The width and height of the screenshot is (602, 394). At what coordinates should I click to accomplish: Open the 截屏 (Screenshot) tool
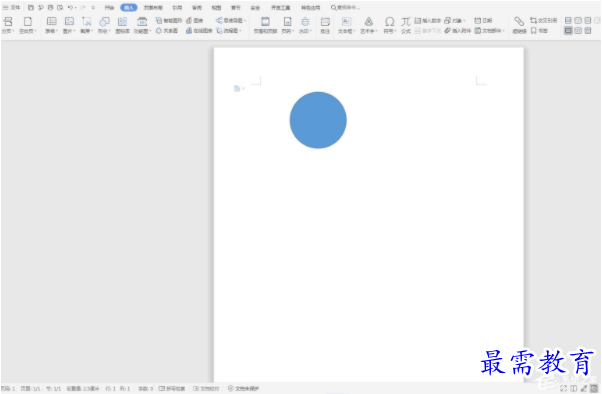coord(87,25)
